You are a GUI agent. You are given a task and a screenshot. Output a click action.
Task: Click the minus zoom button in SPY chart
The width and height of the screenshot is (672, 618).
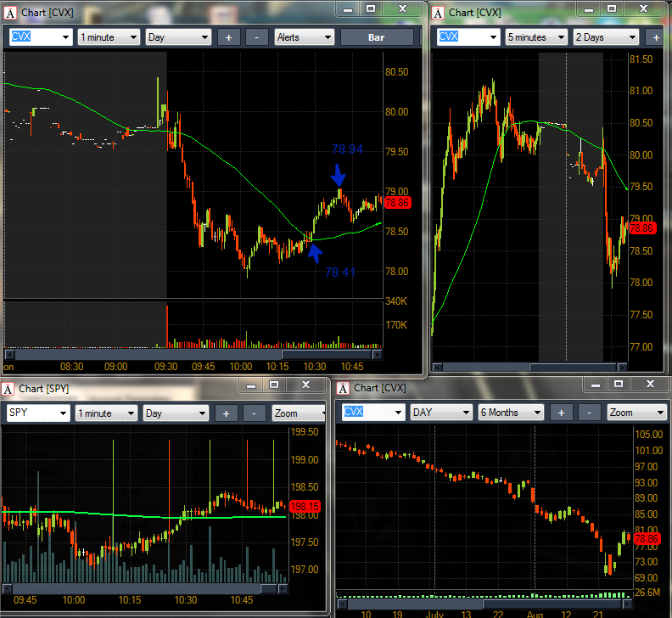pyautogui.click(x=255, y=413)
